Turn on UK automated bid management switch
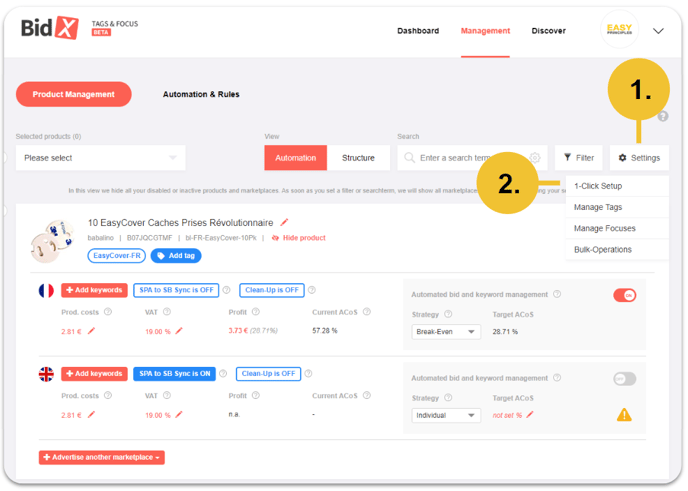Screen dimensions: 688x491 (624, 379)
